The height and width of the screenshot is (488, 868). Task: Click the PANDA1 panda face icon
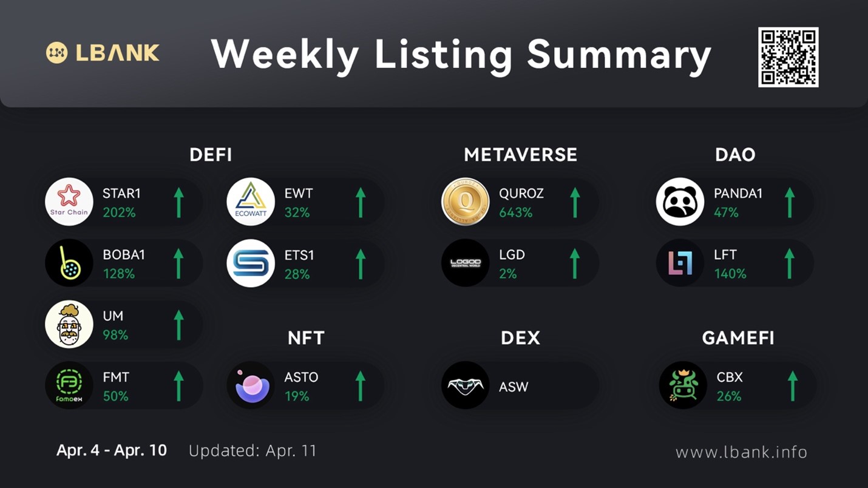[680, 202]
